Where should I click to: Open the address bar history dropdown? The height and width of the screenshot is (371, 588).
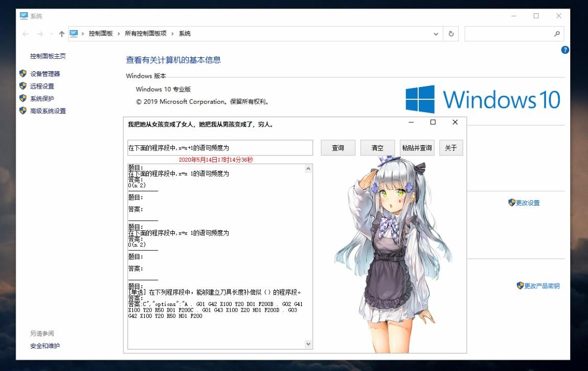[x=436, y=34]
